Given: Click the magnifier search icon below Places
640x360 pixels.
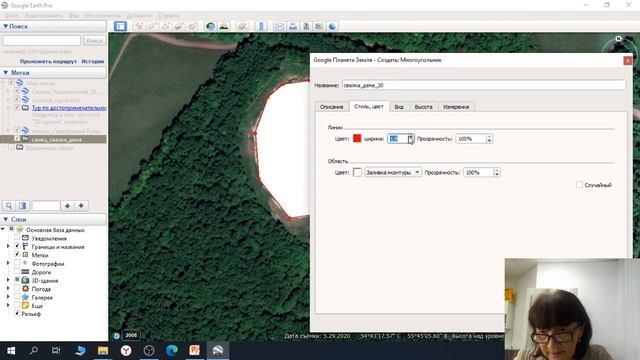Looking at the screenshot, I should click(9, 206).
